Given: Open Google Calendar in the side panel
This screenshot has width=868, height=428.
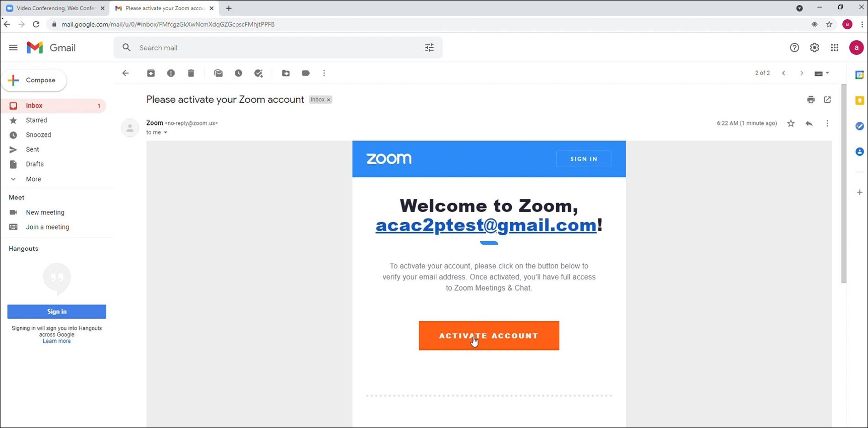Looking at the screenshot, I should (x=860, y=75).
